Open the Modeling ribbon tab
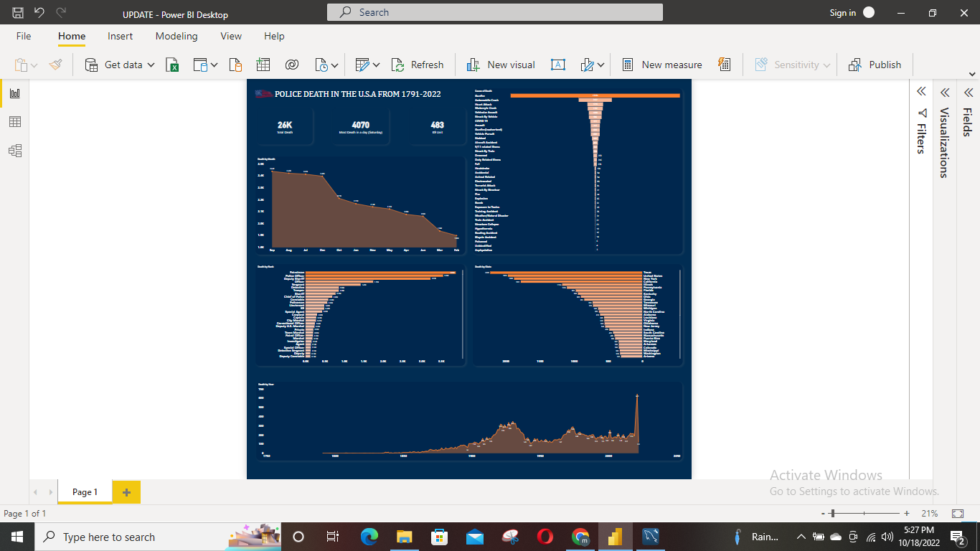This screenshot has width=980, height=551. tap(176, 36)
